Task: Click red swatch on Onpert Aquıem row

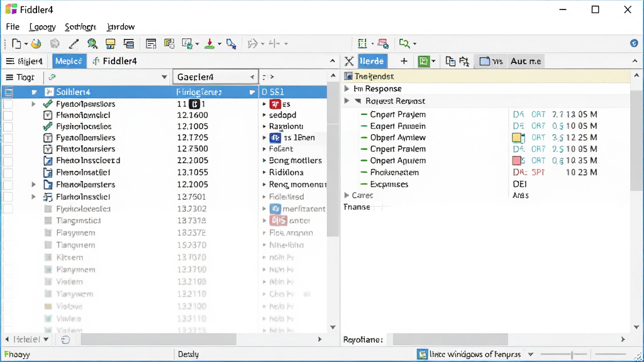Action: [x=517, y=160]
